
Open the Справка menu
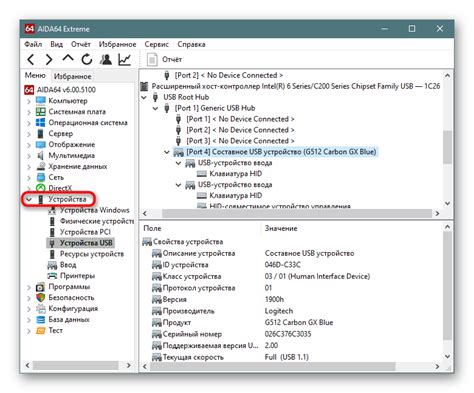[191, 44]
